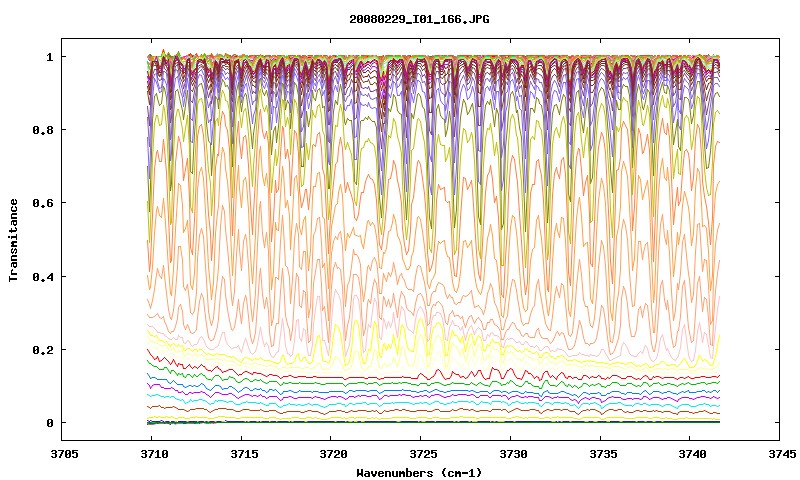Click the y-axis tick label 0.2

point(42,350)
